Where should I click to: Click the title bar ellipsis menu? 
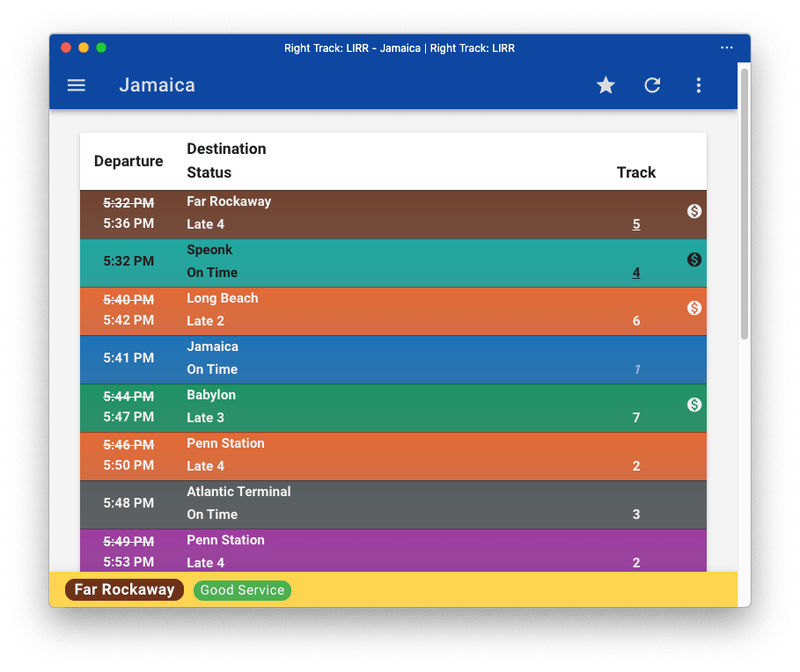726,47
